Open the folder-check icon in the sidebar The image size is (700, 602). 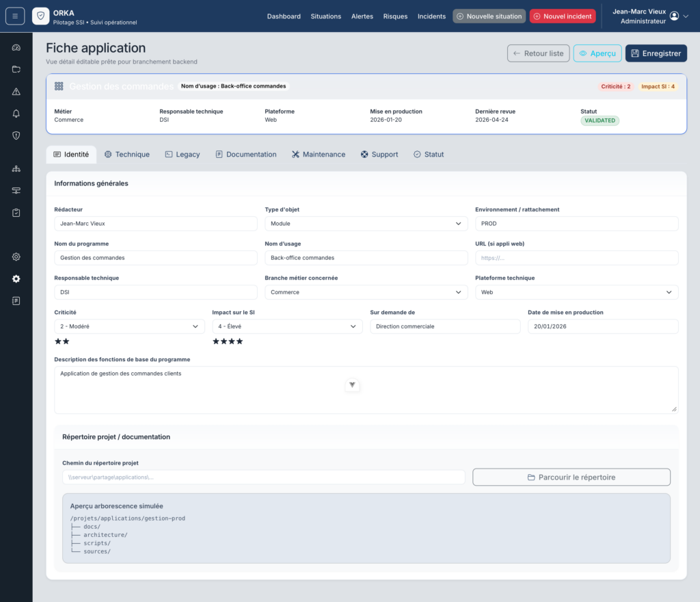(16, 69)
